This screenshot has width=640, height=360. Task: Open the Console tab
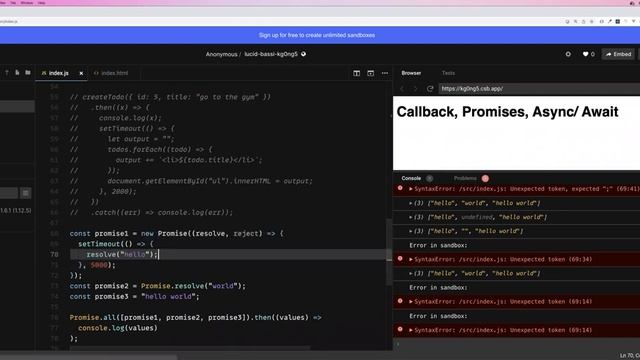coord(411,178)
